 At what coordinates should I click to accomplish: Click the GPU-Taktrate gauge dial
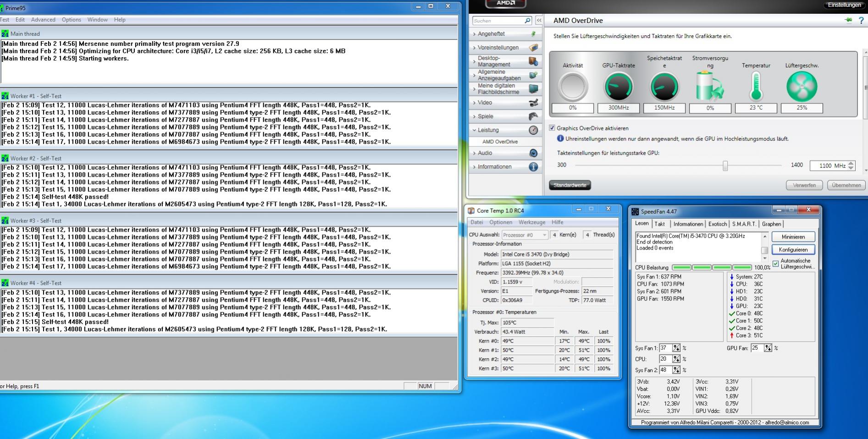[x=619, y=87]
